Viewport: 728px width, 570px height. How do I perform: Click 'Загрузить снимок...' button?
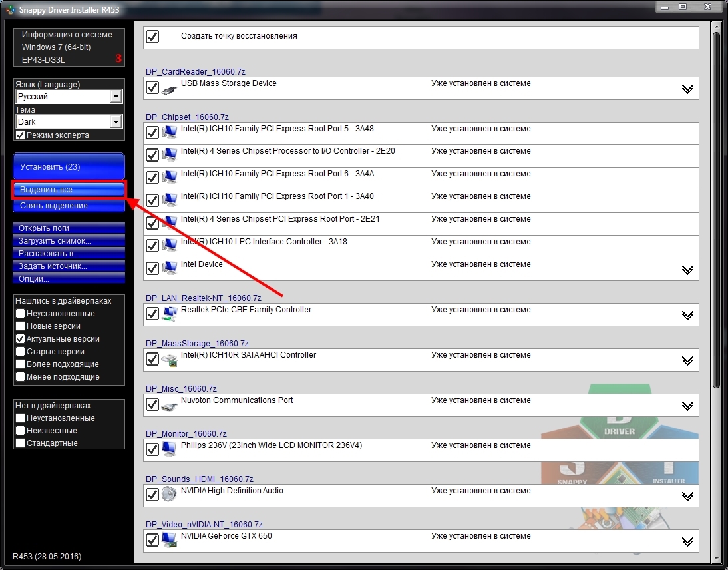pyautogui.click(x=69, y=240)
